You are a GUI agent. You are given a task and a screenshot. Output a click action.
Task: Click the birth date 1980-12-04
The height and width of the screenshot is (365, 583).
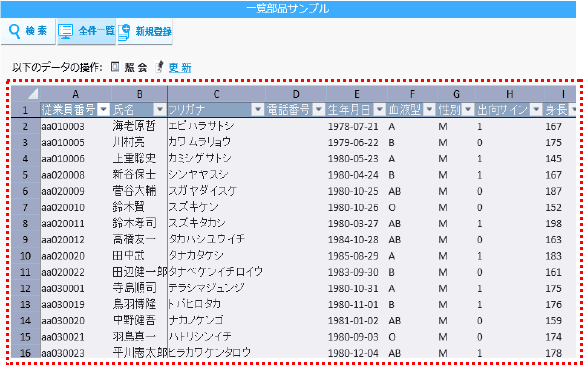coord(353,353)
